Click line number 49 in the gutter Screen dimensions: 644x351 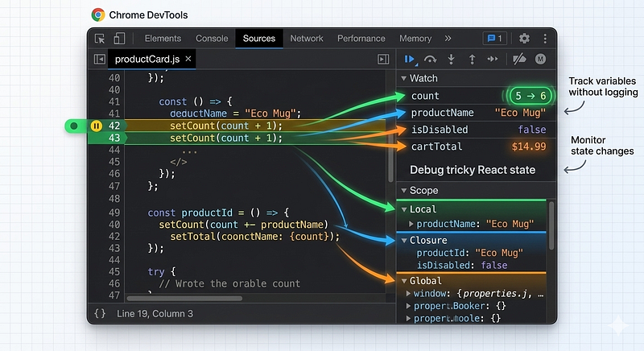[x=114, y=213]
